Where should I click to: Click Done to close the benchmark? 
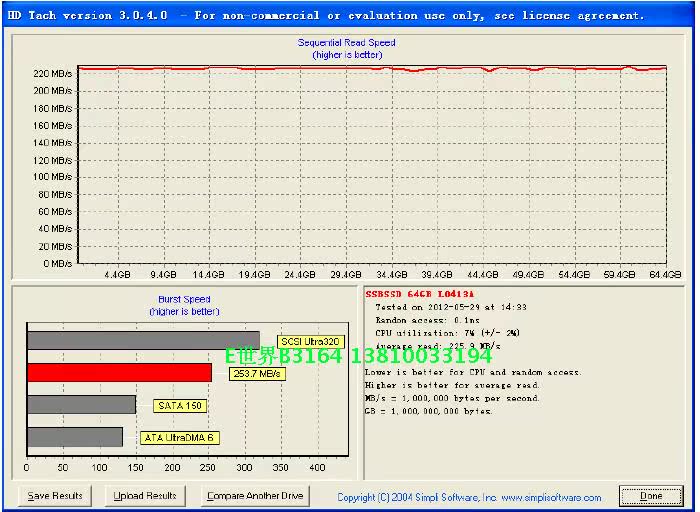tap(651, 496)
